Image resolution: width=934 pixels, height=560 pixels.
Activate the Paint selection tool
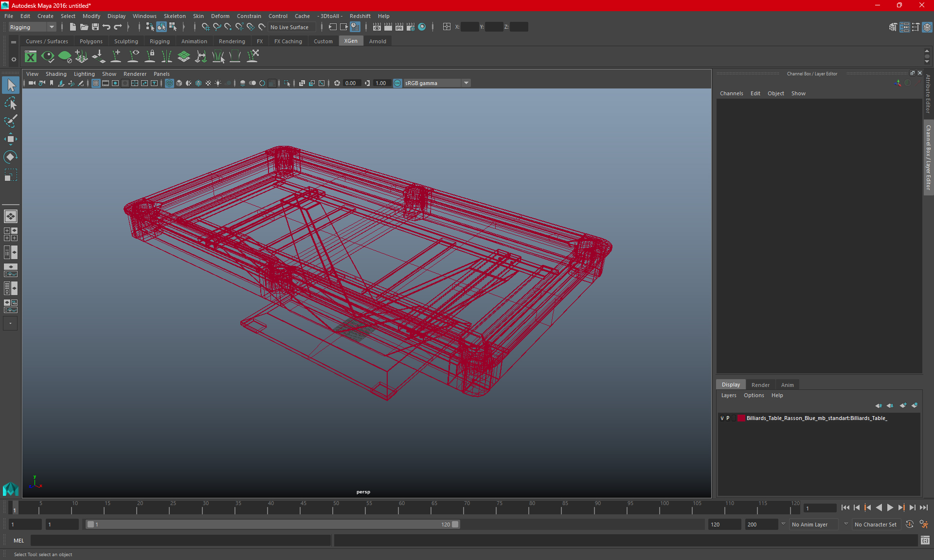(10, 121)
